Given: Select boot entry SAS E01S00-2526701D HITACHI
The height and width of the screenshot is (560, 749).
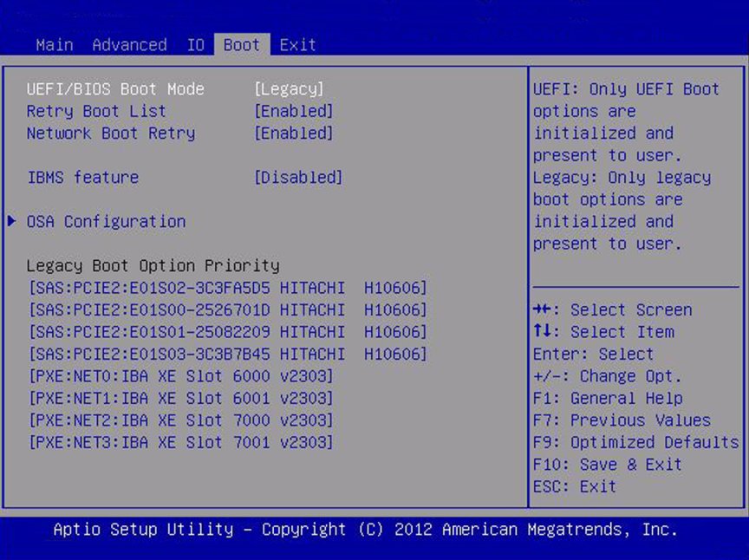Looking at the screenshot, I should (228, 310).
